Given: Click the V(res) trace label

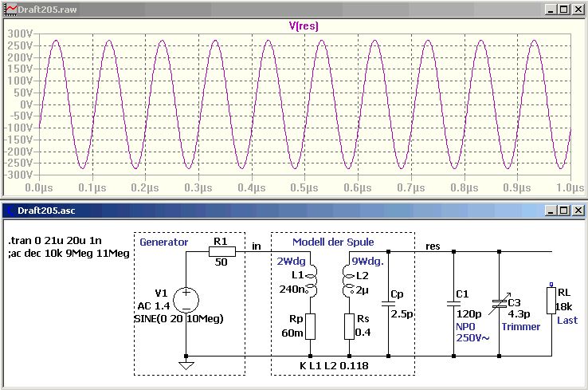Looking at the screenshot, I should click(304, 26).
